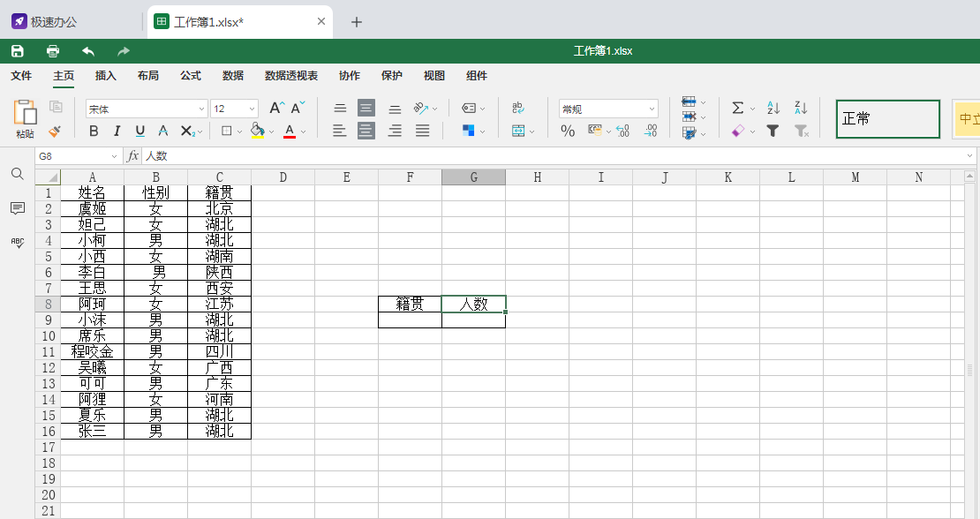Sort descending Z to A
The width and height of the screenshot is (980, 519).
tap(801, 108)
